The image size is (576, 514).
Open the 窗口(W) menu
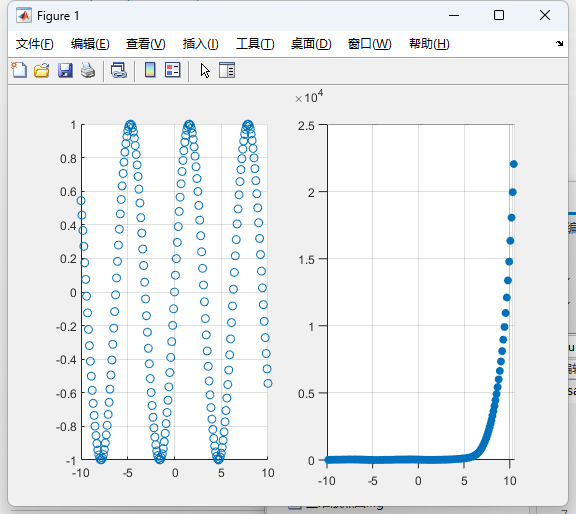pyautogui.click(x=370, y=44)
